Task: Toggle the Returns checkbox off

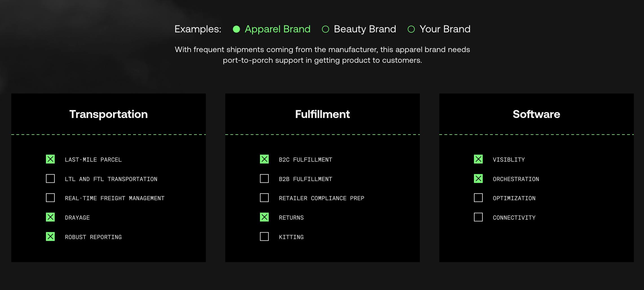Action: 264,217
